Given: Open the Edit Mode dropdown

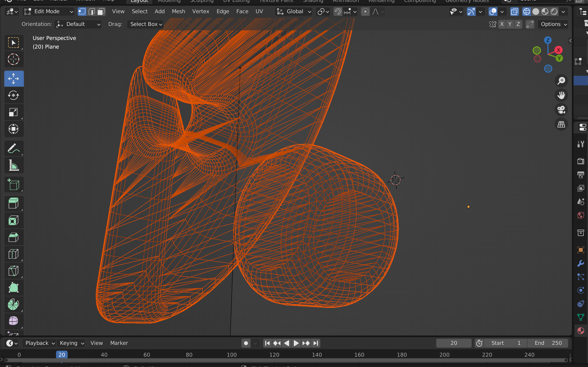Looking at the screenshot, I should click(48, 11).
